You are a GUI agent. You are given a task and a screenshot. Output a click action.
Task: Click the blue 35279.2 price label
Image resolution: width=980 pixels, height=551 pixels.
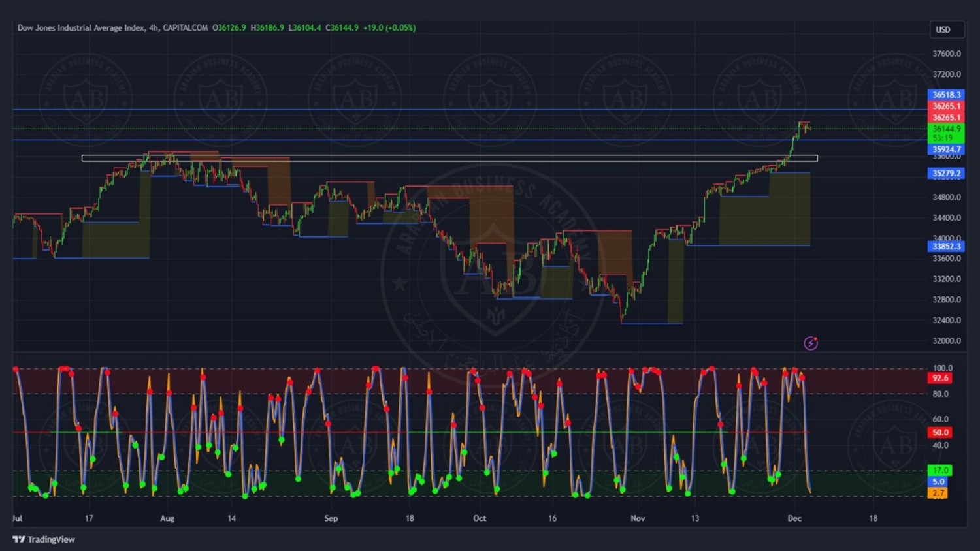pyautogui.click(x=946, y=174)
